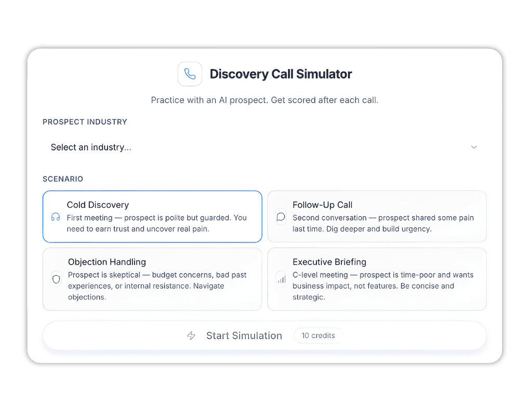Click the Discovery Call Simulator header icon
Viewport: 532px width, 416px height.
coord(190,74)
